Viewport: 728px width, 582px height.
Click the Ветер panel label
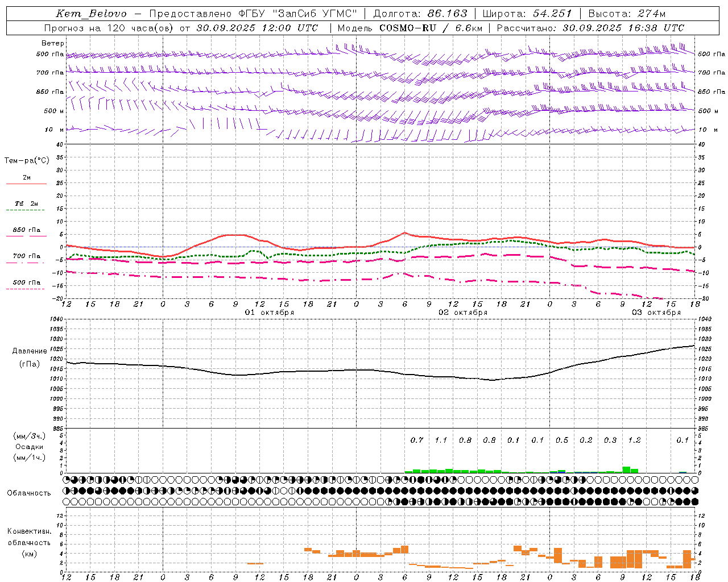pyautogui.click(x=53, y=43)
